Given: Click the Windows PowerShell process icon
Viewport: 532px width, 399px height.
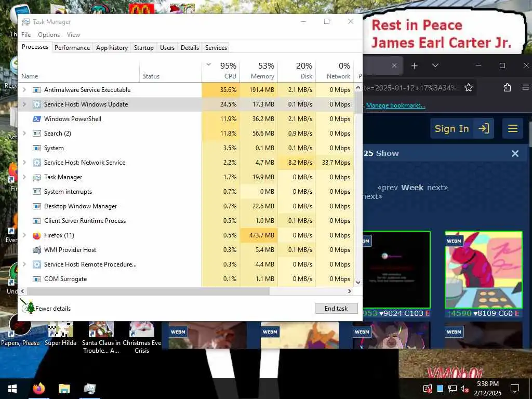Looking at the screenshot, I should point(37,119).
